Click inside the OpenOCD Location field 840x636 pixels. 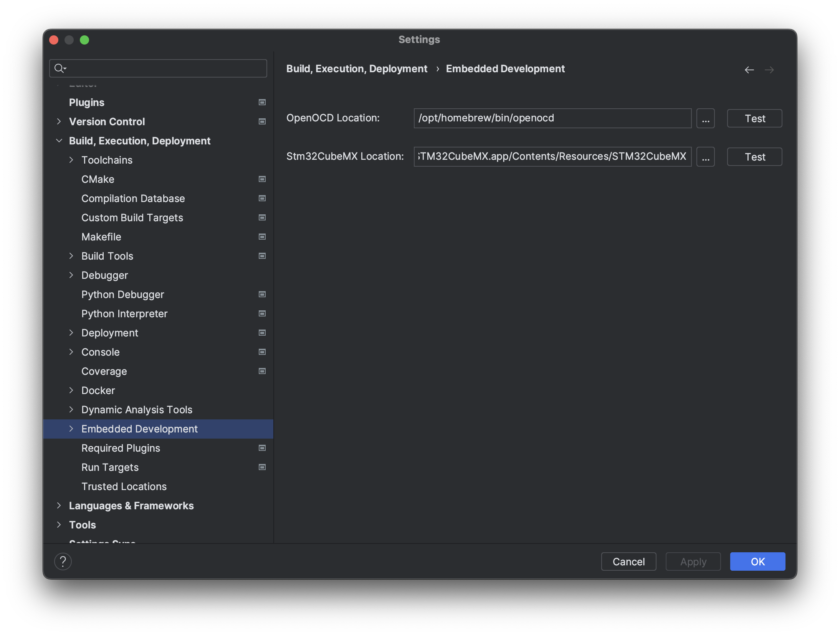552,118
